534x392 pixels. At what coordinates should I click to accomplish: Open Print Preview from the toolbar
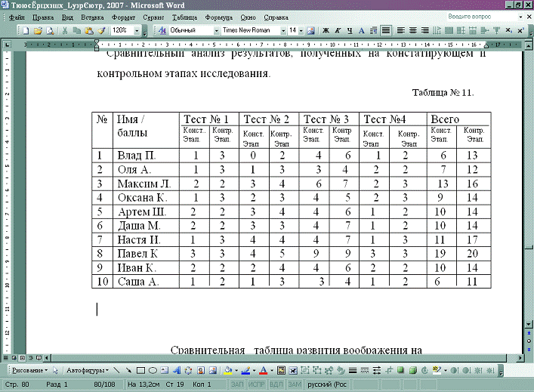50,31
